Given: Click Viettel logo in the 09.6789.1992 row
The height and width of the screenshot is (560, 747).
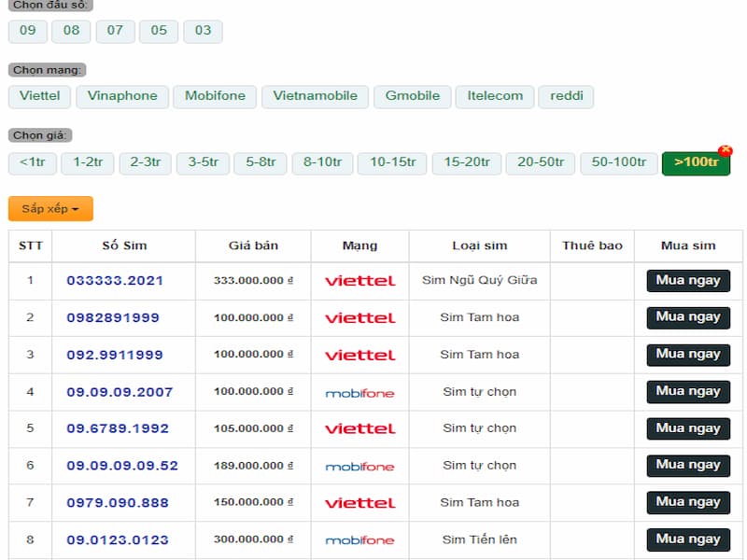Looking at the screenshot, I should pos(360,428).
